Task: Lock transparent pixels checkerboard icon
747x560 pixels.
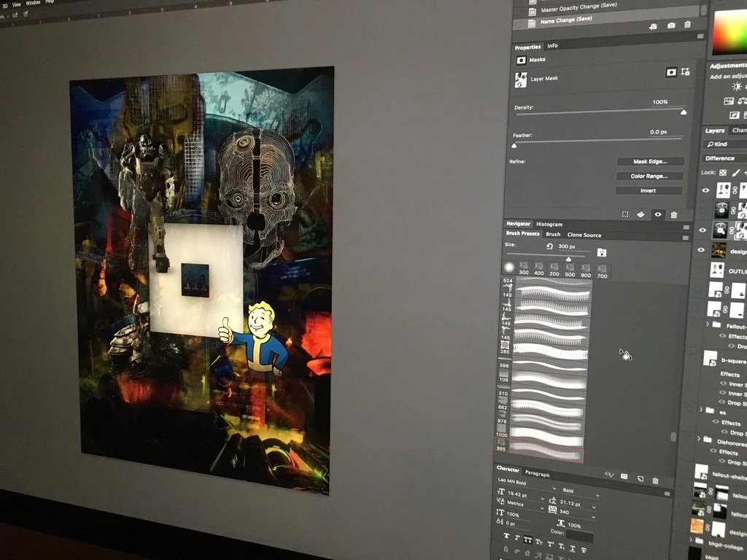Action: [x=723, y=172]
